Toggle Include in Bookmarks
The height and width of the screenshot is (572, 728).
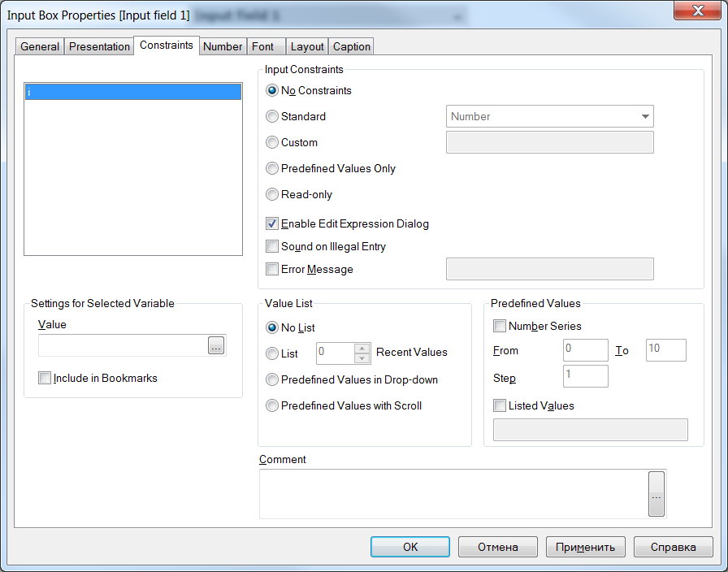45,378
